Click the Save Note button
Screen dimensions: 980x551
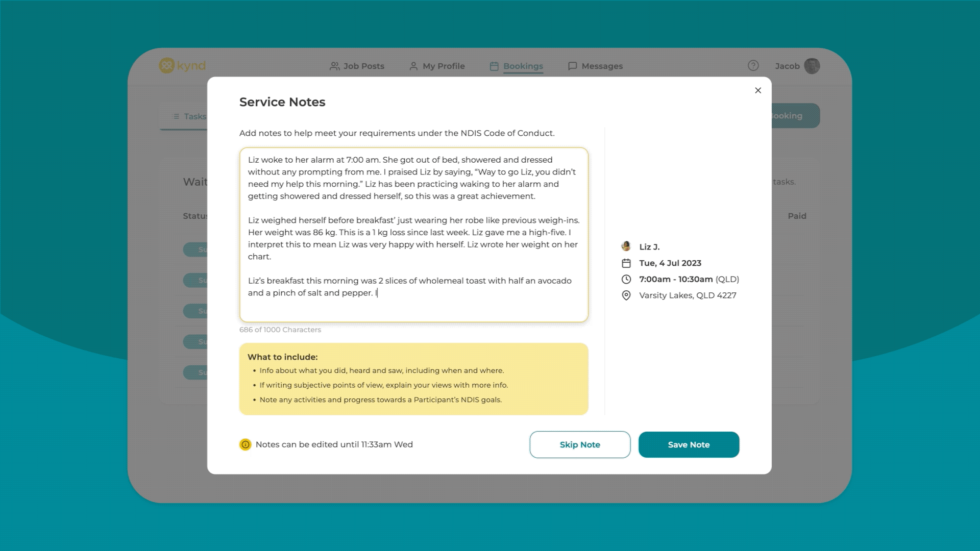coord(689,444)
